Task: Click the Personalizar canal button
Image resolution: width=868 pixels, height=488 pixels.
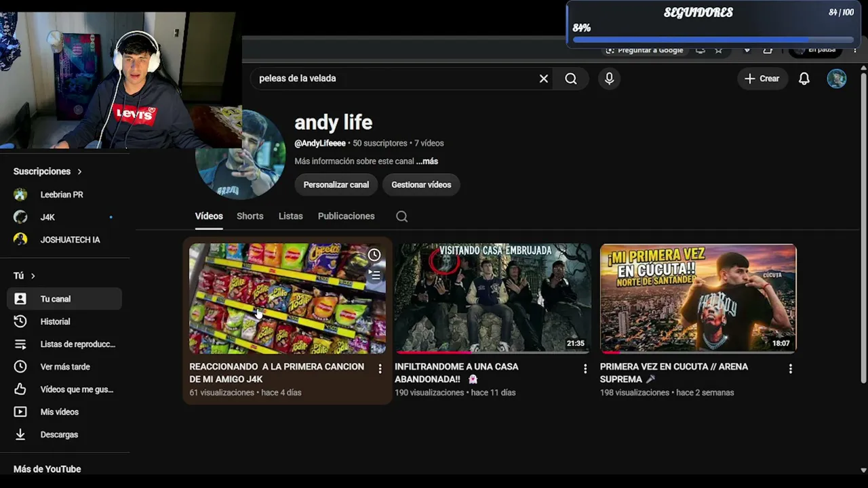Action: click(336, 184)
